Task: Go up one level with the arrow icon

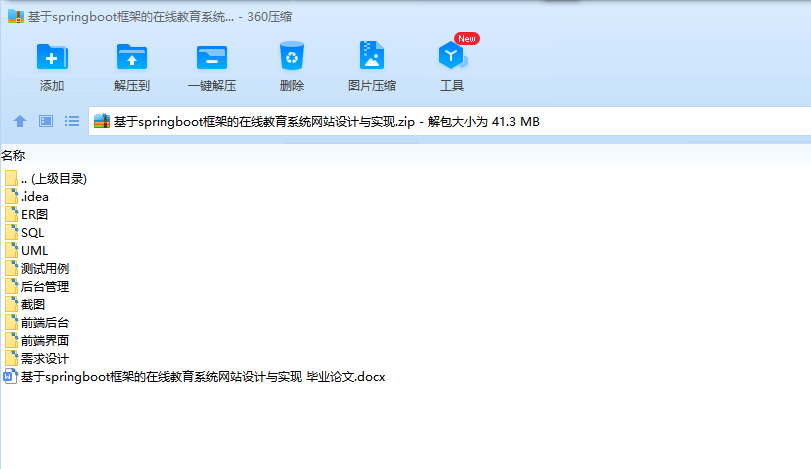Action: pyautogui.click(x=20, y=122)
